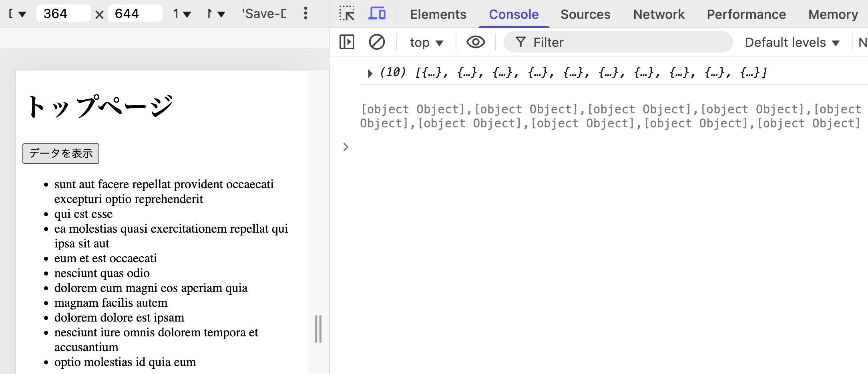
Task: Switch to the Elements tab
Action: 438,14
